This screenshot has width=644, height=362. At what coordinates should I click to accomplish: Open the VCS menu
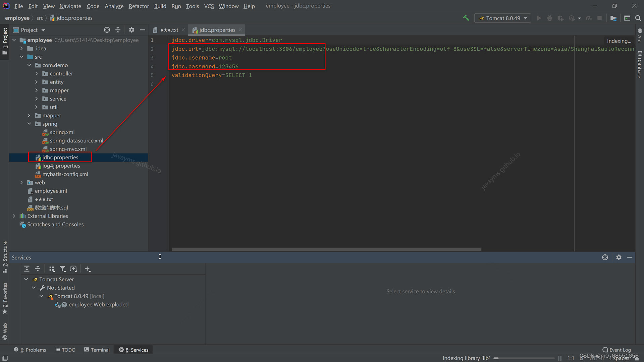tap(209, 6)
